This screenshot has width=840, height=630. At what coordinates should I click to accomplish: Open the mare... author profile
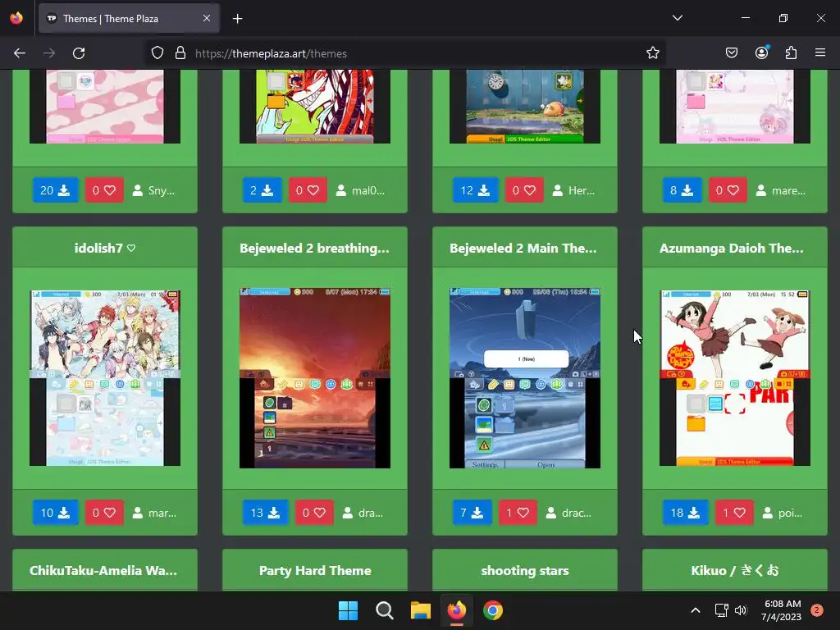click(x=781, y=190)
